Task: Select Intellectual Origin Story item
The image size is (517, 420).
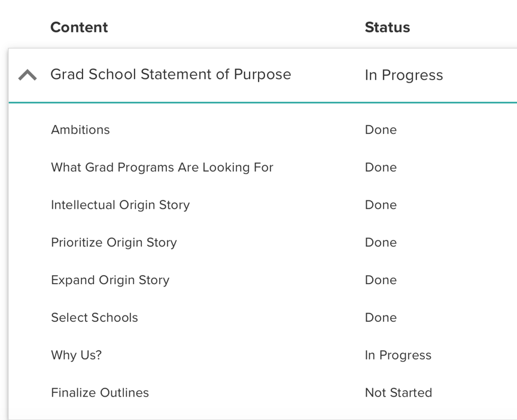Action: 120,205
